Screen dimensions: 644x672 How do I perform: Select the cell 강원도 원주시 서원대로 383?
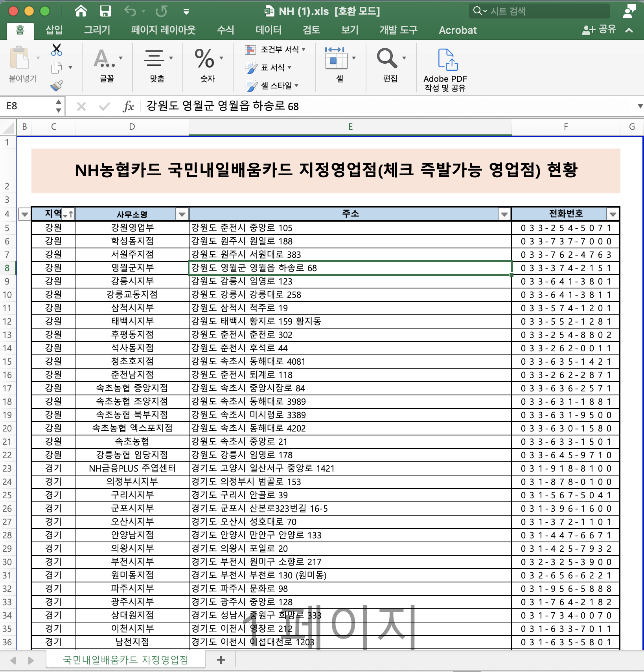pos(350,255)
